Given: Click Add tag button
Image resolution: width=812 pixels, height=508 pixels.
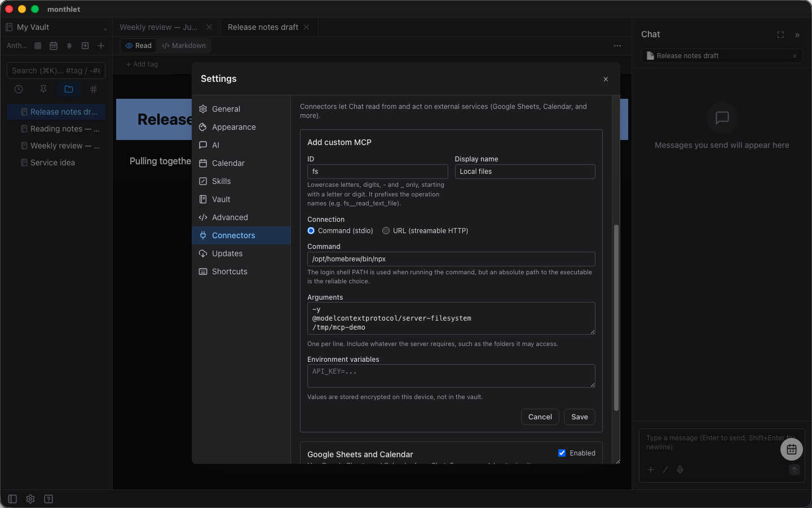Looking at the screenshot, I should click(x=142, y=64).
